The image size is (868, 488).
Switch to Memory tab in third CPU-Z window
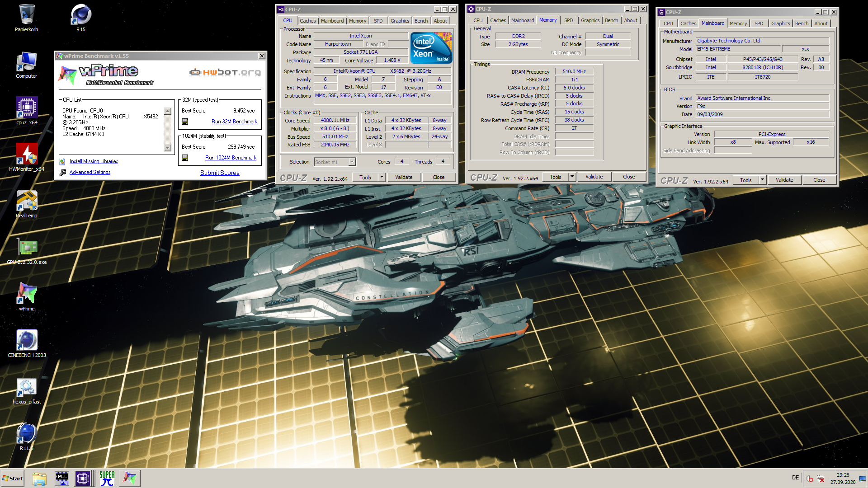pos(738,23)
